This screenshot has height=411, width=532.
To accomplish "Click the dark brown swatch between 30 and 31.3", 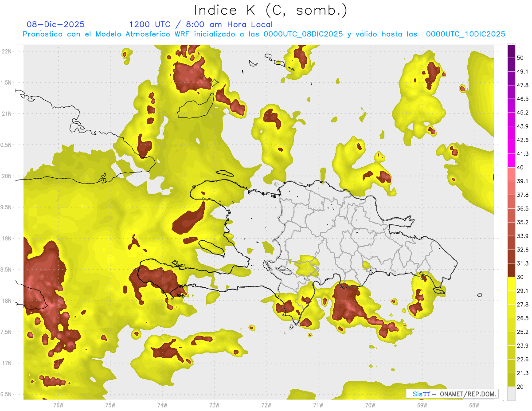I will tap(511, 270).
